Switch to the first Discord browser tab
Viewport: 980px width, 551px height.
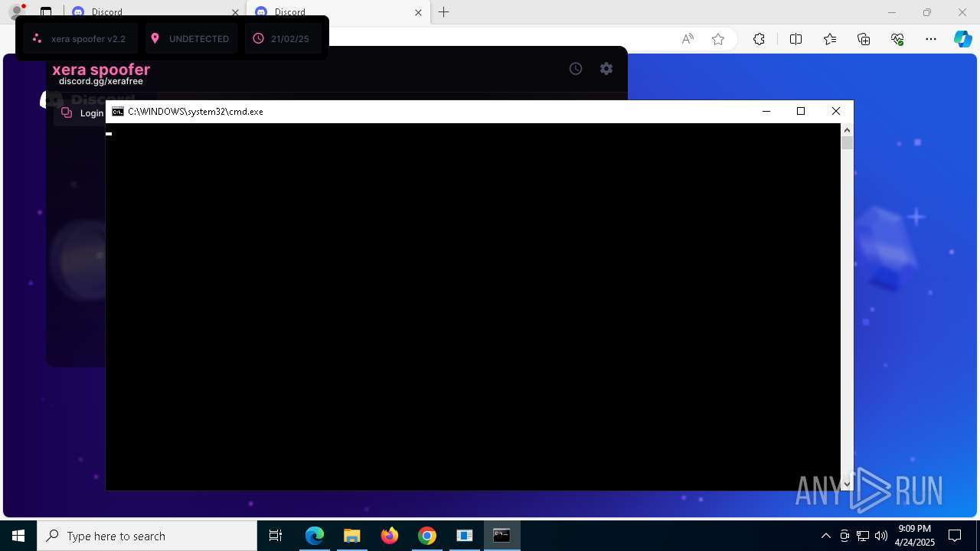153,12
